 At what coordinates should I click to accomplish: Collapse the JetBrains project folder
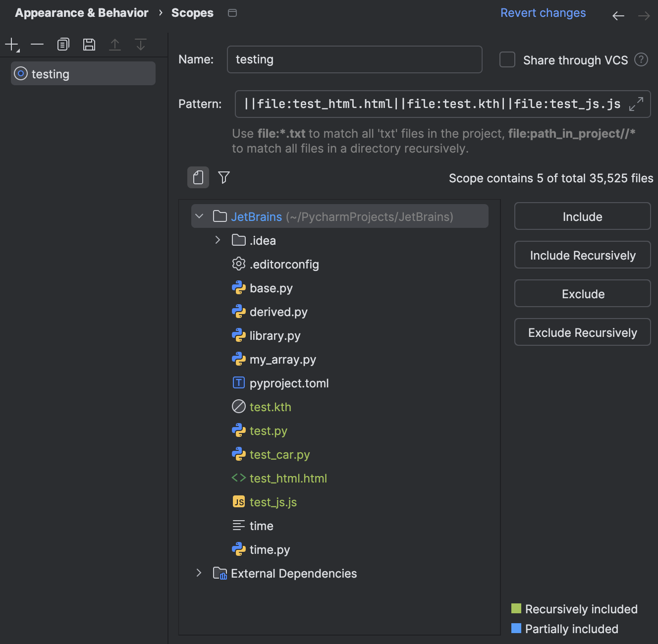point(199,216)
